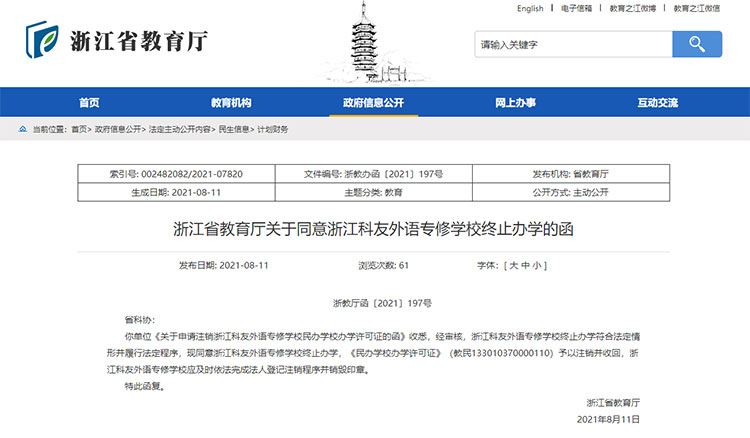Set font size to 大
The image size is (750, 438).
pos(514,265)
